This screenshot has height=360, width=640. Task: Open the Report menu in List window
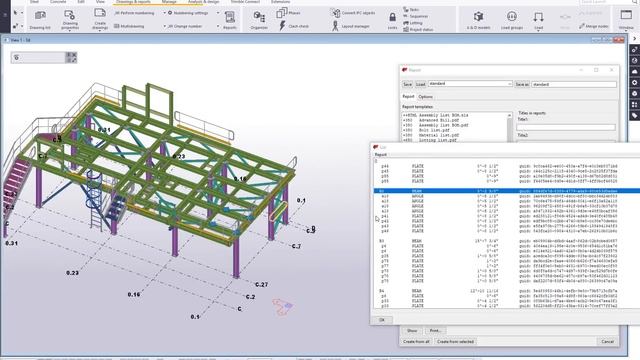pyautogui.click(x=380, y=155)
